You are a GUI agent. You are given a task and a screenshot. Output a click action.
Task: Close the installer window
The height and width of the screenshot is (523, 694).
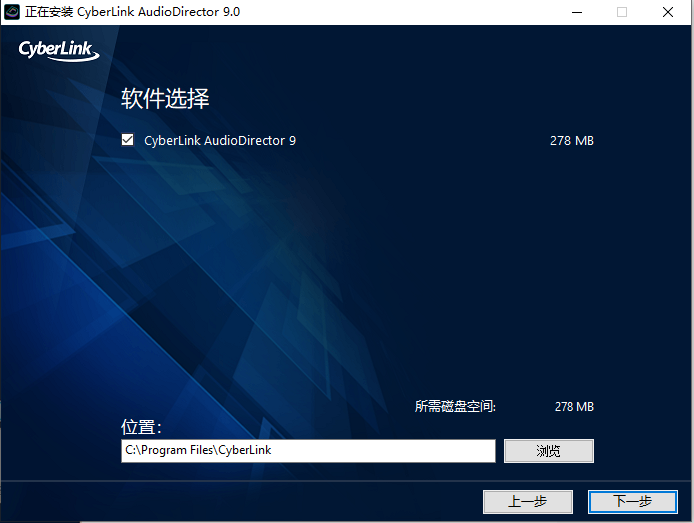coord(668,12)
